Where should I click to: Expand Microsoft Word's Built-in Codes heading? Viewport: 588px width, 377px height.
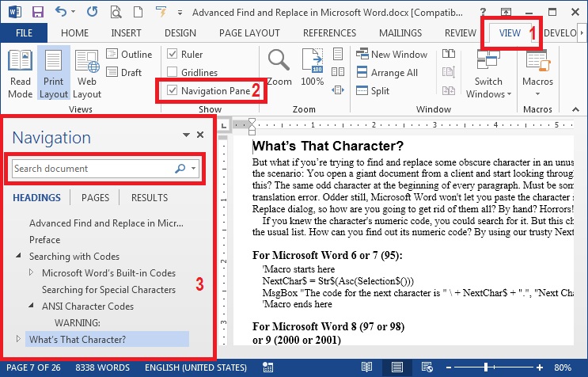point(31,272)
